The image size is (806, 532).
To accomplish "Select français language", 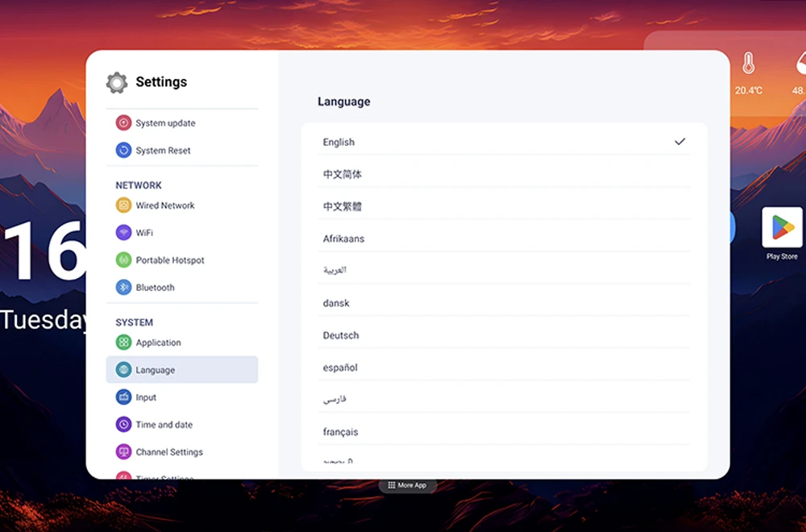I will (504, 432).
